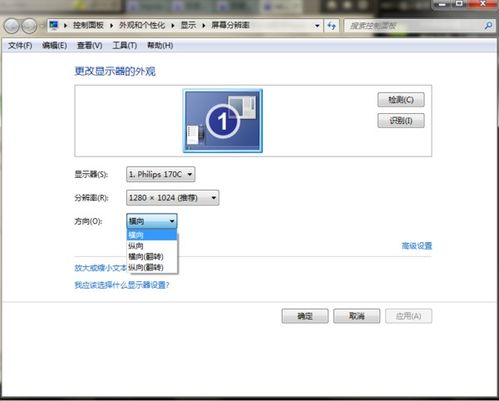Click the Back navigation arrow button
499x401 pixels.
(12, 26)
